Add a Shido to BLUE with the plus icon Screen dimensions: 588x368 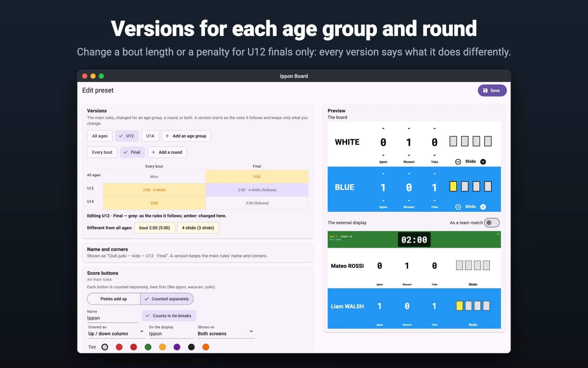click(x=483, y=207)
